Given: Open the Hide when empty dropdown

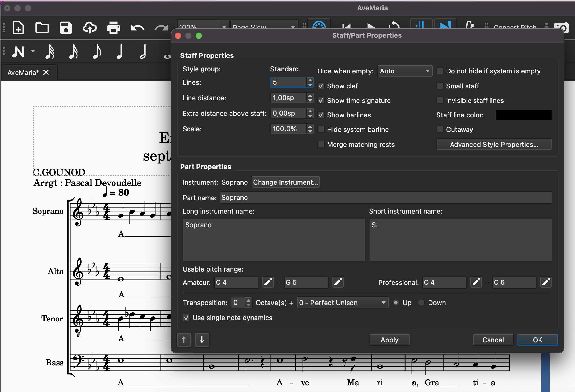Looking at the screenshot, I should pyautogui.click(x=405, y=71).
